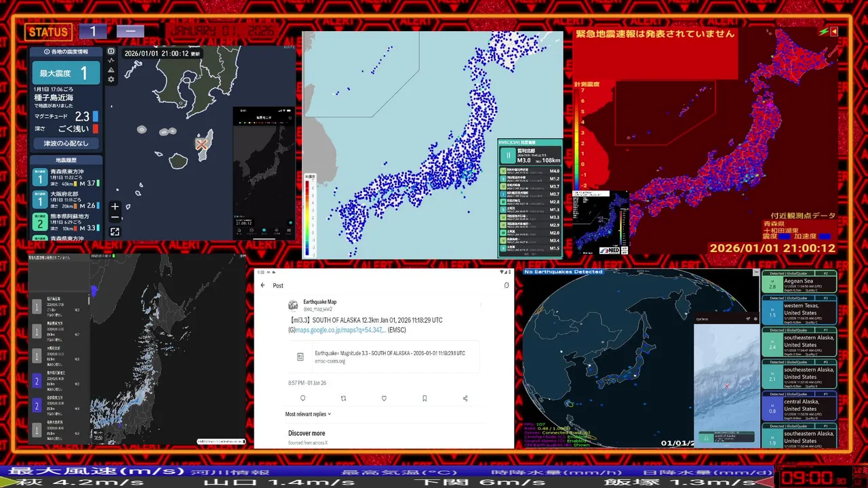Click the vertical 計測震度 color scale bar
Viewport: 868px width, 488px height.
577,139
